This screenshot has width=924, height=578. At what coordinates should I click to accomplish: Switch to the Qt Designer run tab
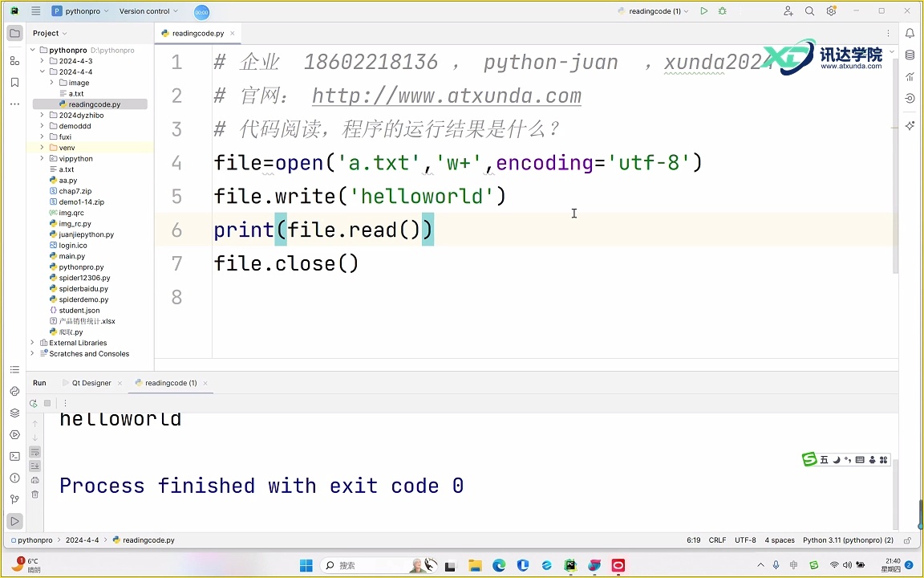pos(91,383)
